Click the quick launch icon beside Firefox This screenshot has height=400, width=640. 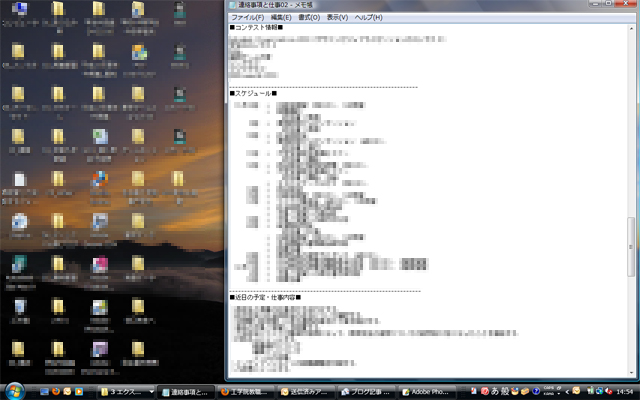67,391
